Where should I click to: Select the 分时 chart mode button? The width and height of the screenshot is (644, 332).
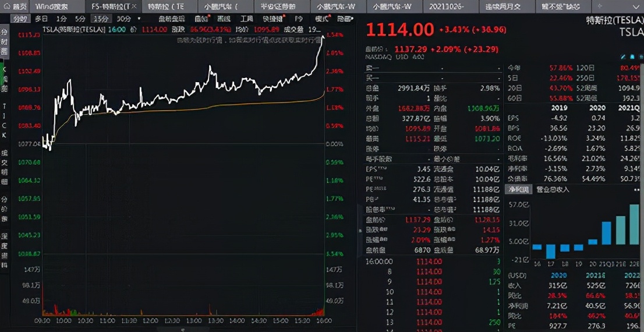pos(20,19)
